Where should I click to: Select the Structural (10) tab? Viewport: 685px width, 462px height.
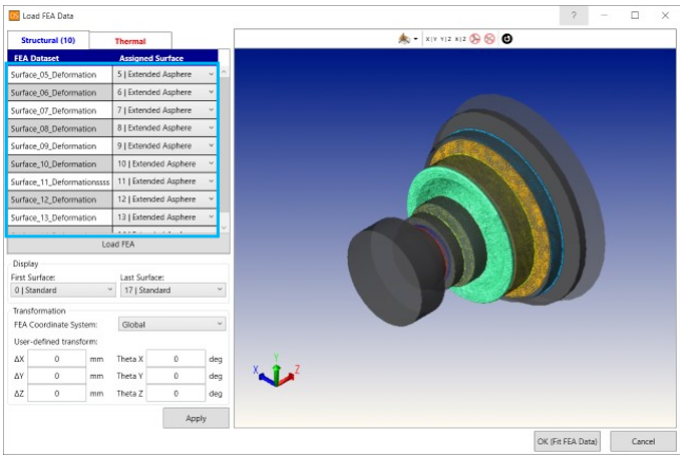point(48,41)
